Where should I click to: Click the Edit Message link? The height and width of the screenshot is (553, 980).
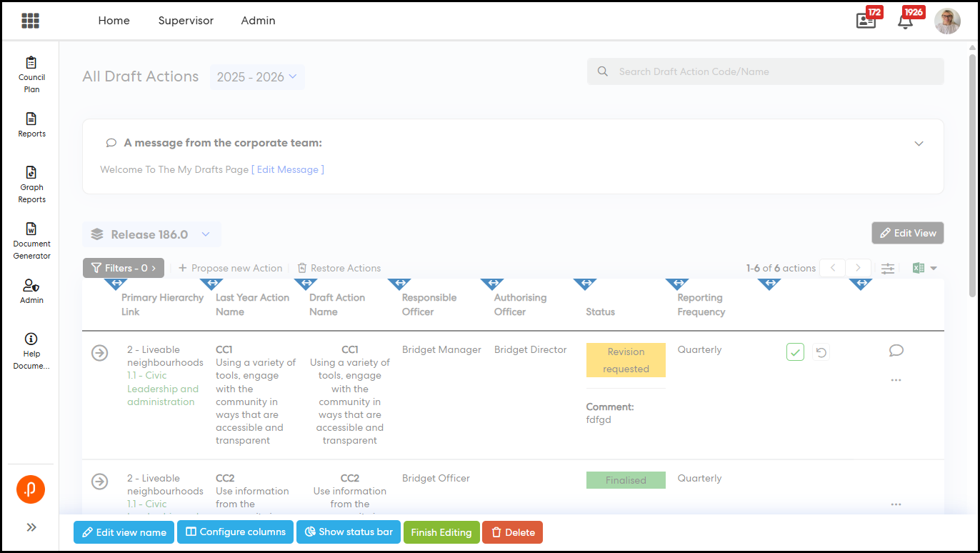[x=288, y=169]
